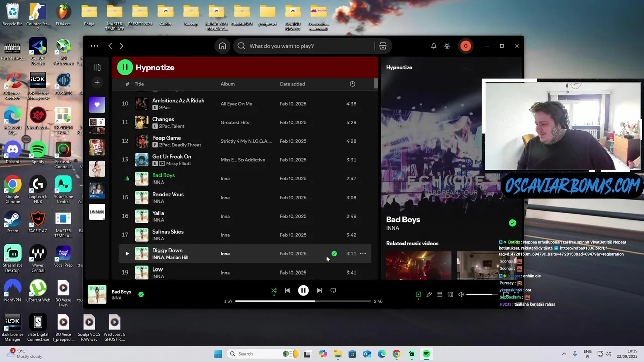Seek within the song progress bar

[303, 301]
